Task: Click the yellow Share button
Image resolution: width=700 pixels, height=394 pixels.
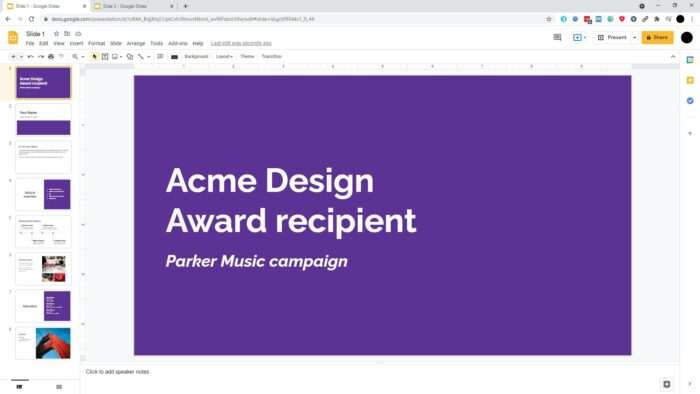Action: pyautogui.click(x=657, y=37)
